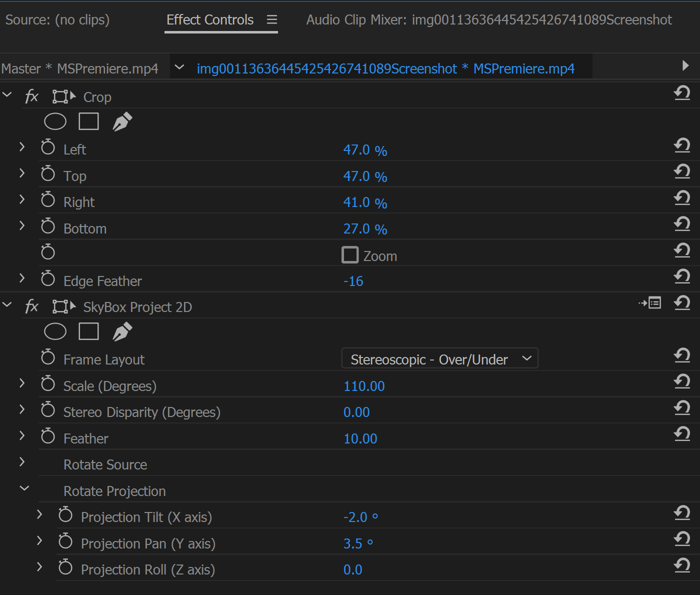Reset the Projection Pan (Y axis) value
The image size is (700, 595).
pos(681,539)
